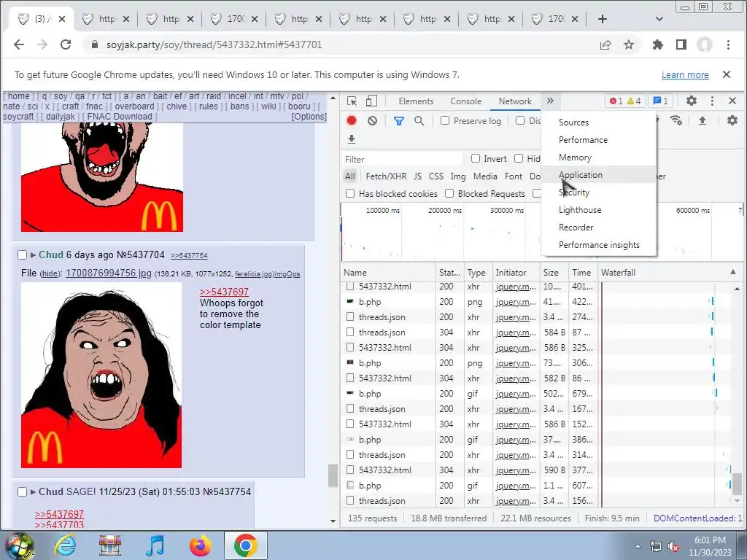Toggle the Hide data URLs checkbox

[519, 158]
